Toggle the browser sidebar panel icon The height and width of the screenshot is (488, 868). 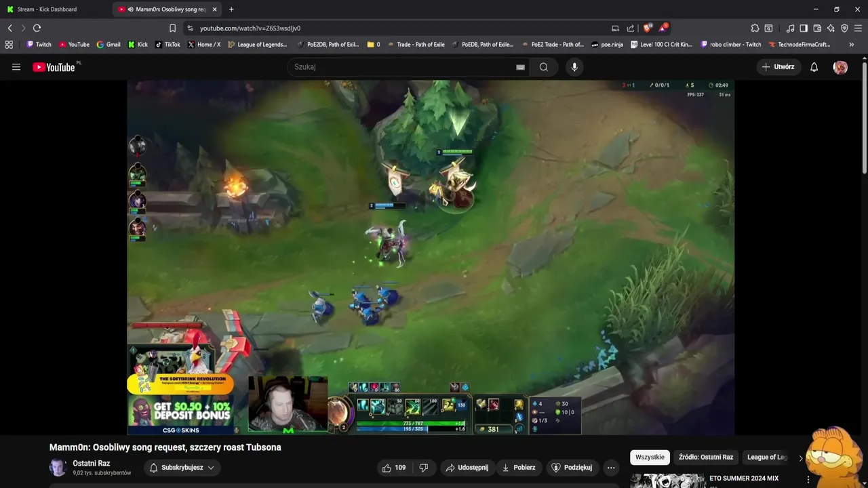[804, 28]
